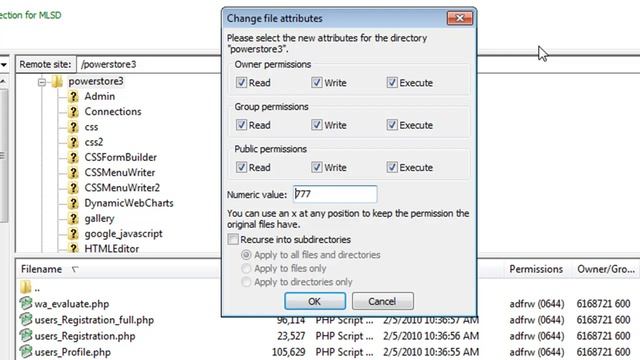
Task: Toggle Owner Read permission checkbox
Action: click(x=241, y=82)
